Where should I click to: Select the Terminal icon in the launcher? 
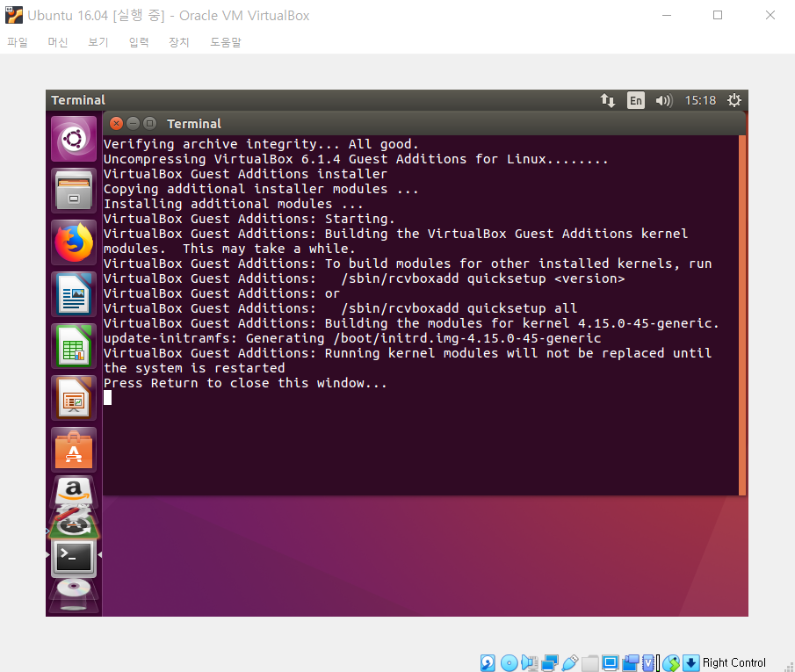click(74, 558)
